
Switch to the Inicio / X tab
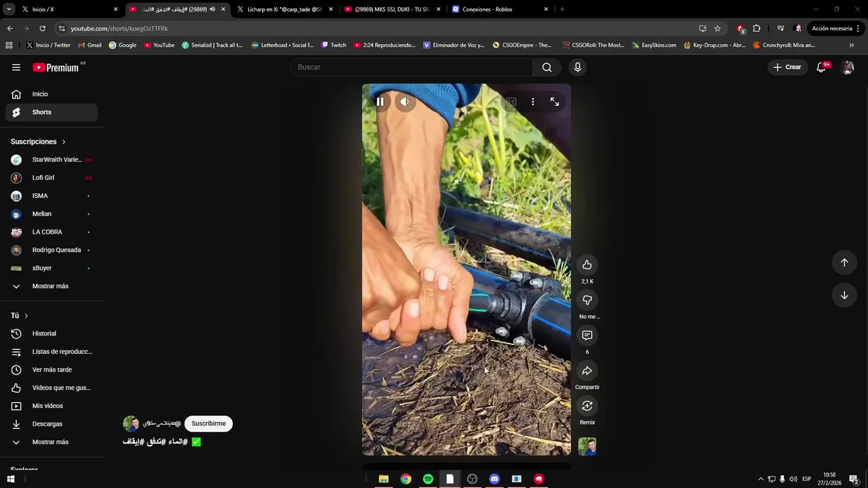point(70,9)
